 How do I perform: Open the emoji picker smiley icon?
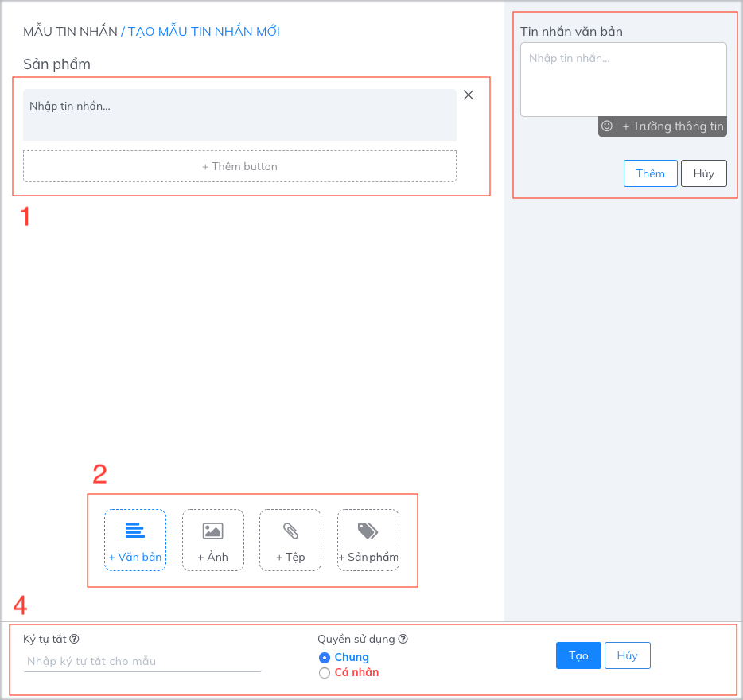[x=607, y=126]
